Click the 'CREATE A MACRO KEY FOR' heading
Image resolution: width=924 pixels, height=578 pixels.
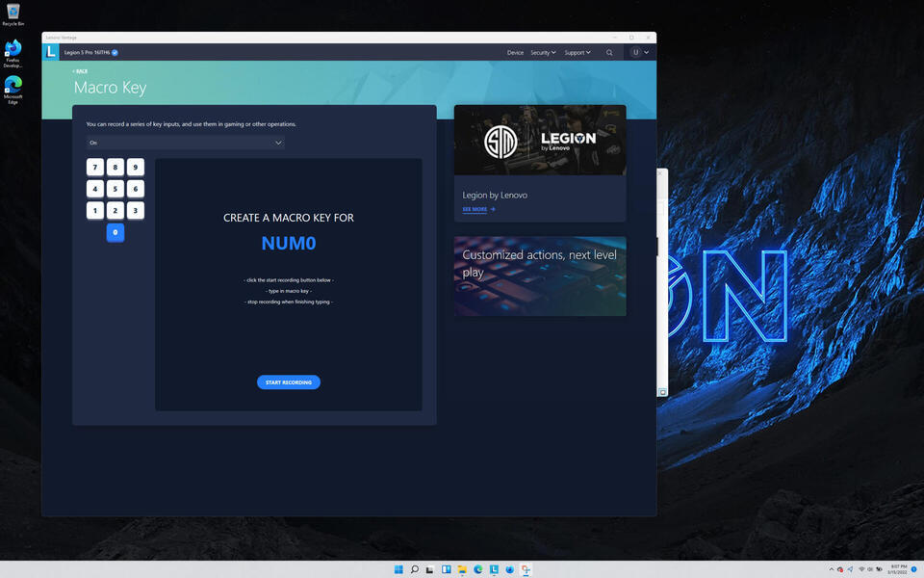[x=289, y=218]
